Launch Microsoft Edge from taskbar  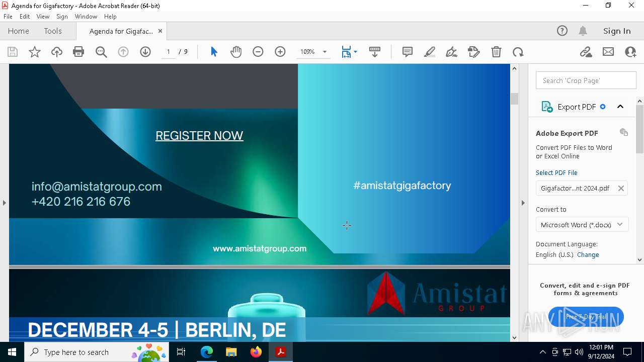coord(207,352)
